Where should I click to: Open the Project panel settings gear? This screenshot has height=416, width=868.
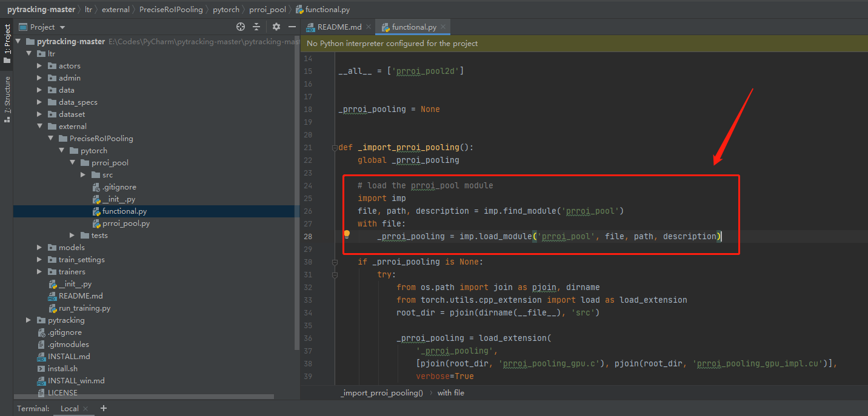[276, 27]
